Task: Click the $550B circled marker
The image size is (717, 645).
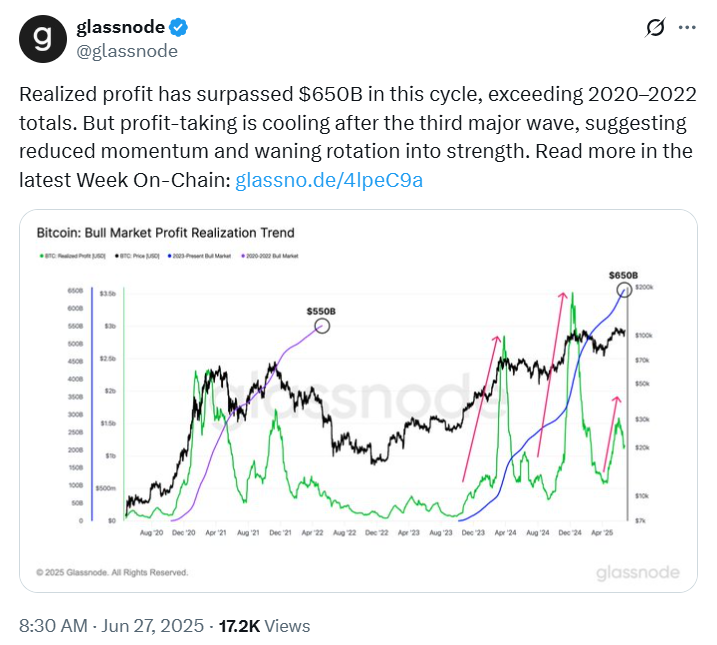Action: [x=322, y=326]
